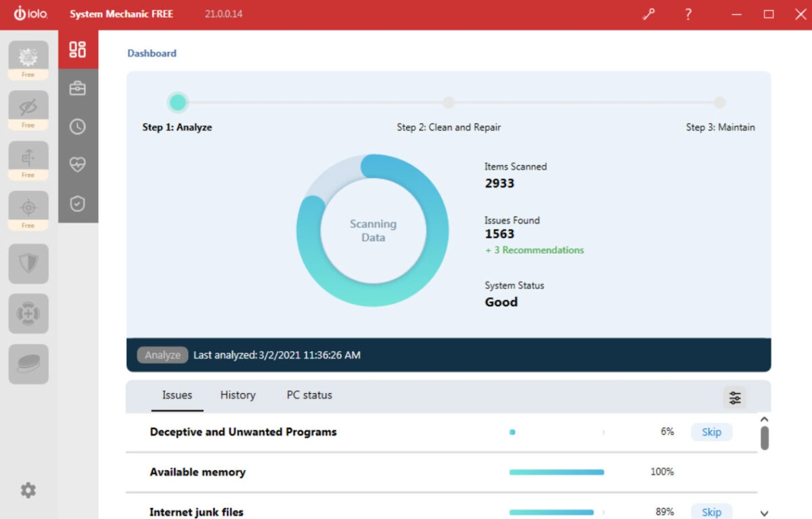Open the settings gear at bottom left
This screenshot has height=519, width=812.
coord(28,490)
